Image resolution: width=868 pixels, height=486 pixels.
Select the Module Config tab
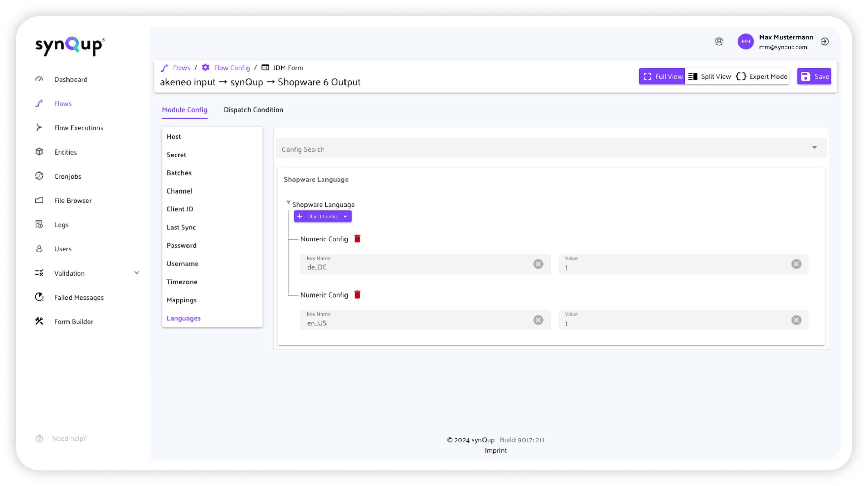[x=184, y=109]
